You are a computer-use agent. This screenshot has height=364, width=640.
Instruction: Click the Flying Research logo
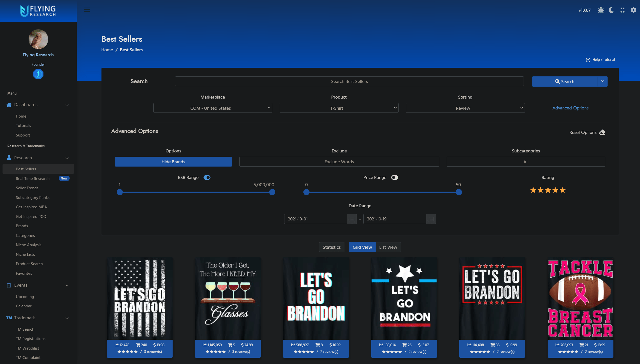coord(38,11)
